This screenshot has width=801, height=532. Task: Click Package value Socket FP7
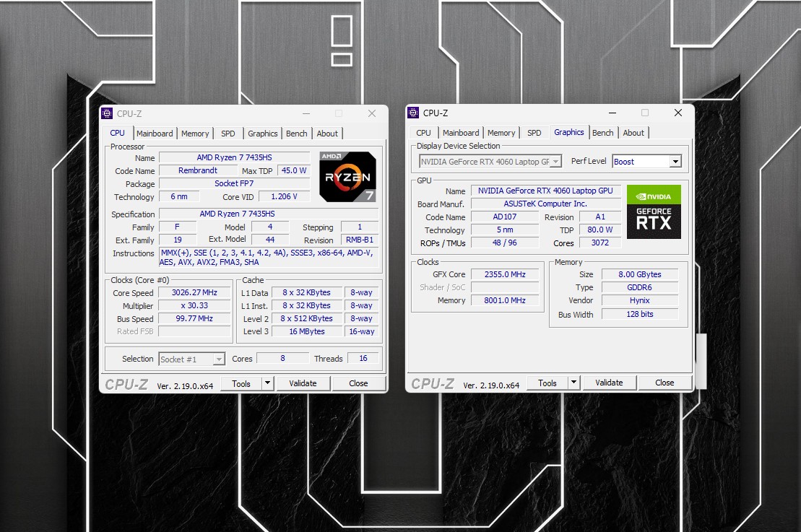[x=235, y=183]
